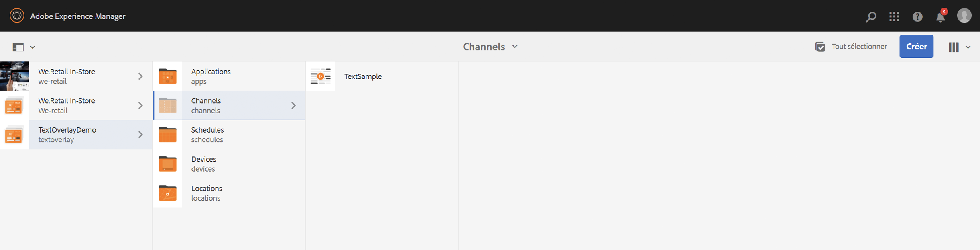Viewport: 980px width, 250px height.
Task: Open the Schedules folder row
Action: [229, 135]
